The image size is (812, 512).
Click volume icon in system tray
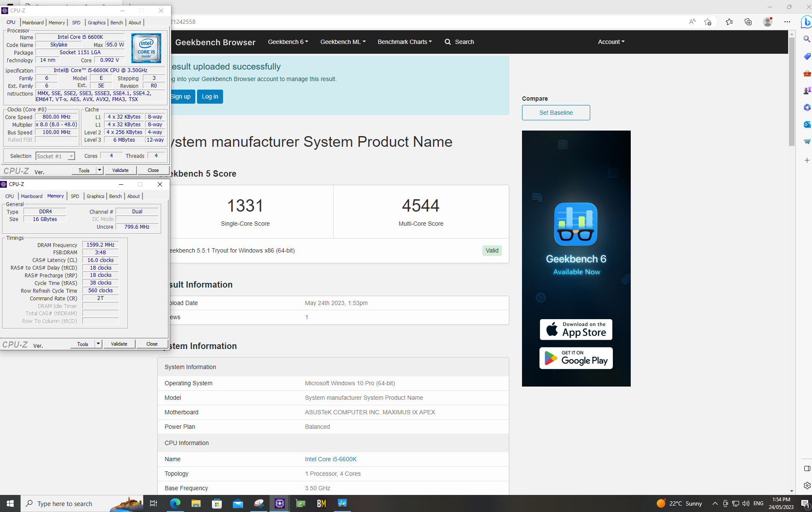(746, 503)
